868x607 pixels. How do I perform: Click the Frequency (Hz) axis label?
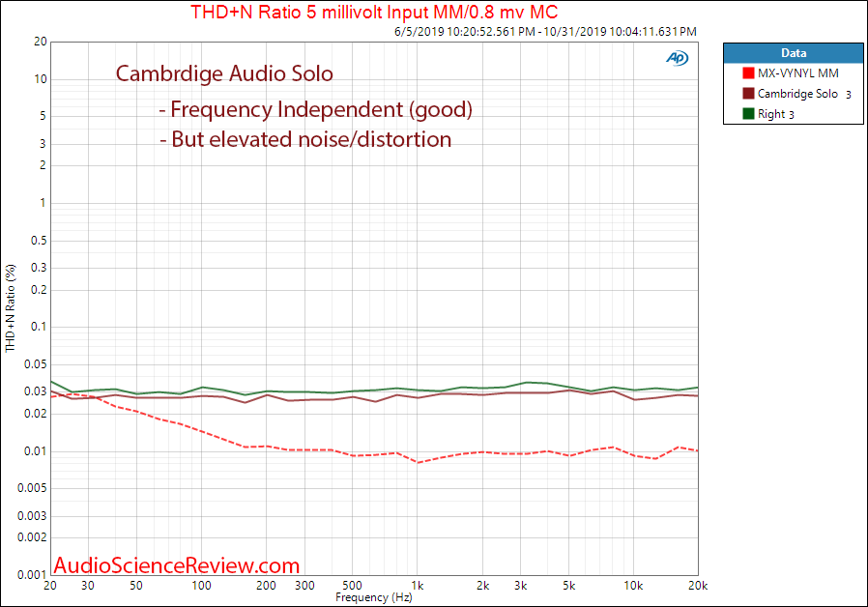[374, 597]
